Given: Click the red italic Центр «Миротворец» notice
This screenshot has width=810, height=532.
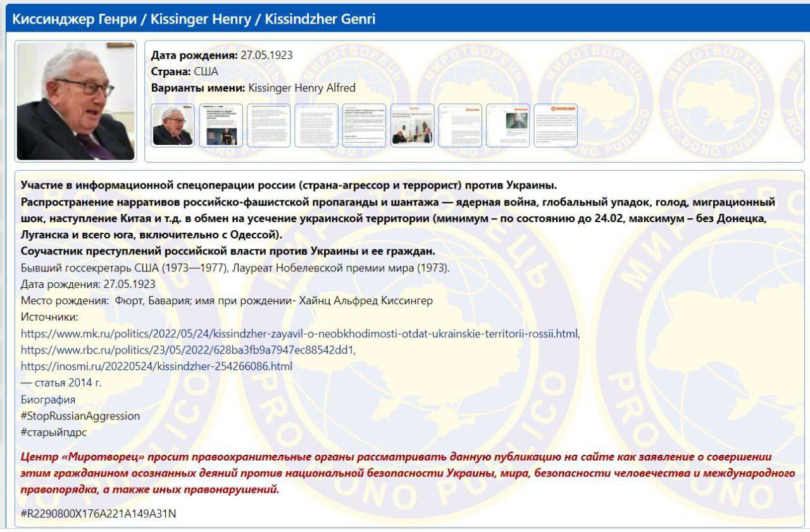Looking at the screenshot, I should click(x=408, y=473).
